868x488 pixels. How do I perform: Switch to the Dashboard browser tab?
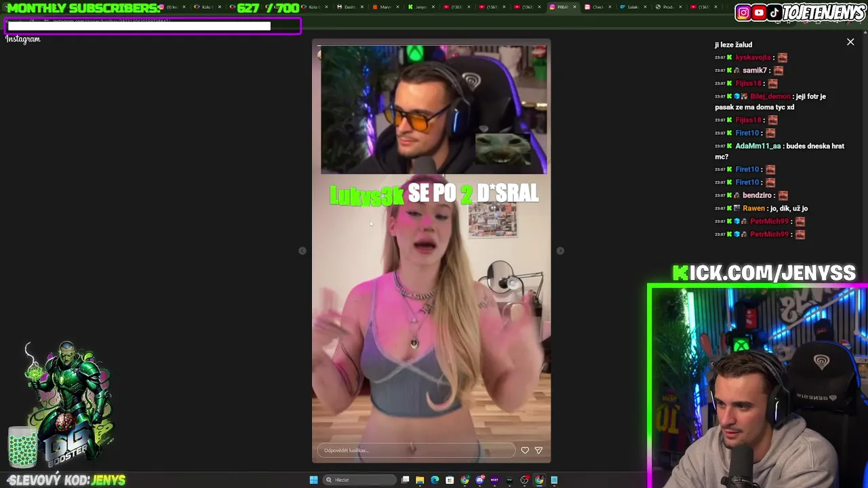point(350,7)
